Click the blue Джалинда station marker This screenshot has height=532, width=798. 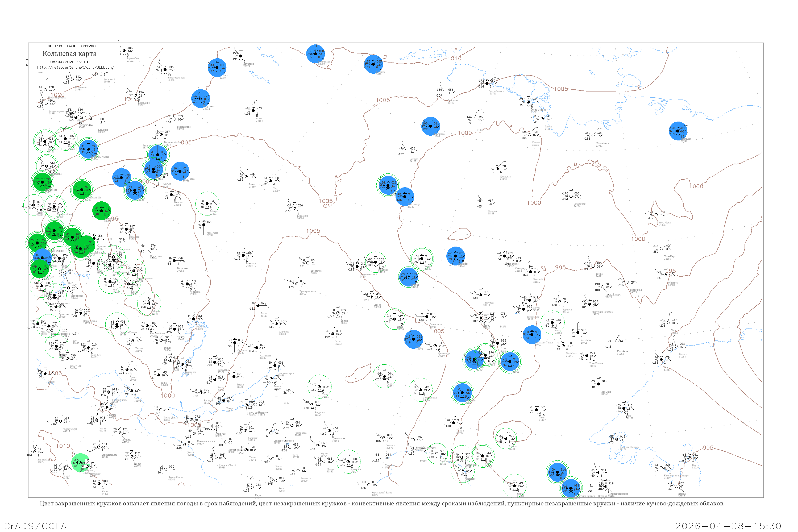tap(431, 126)
